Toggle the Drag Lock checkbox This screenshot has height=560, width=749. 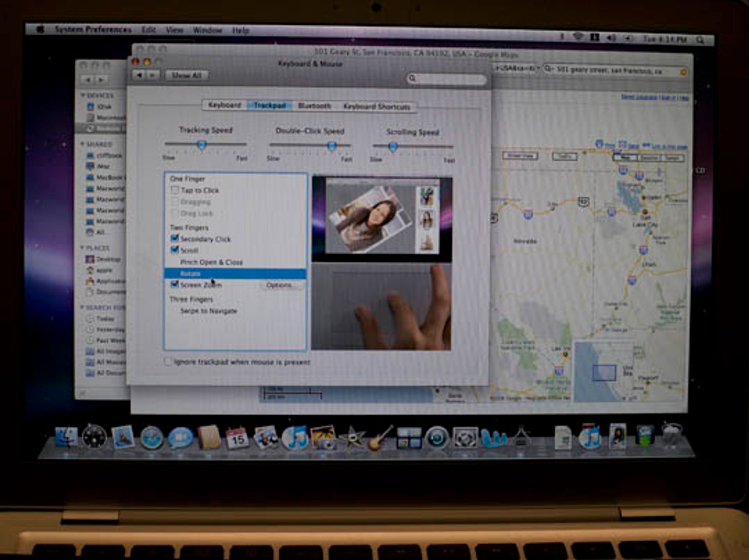[175, 213]
